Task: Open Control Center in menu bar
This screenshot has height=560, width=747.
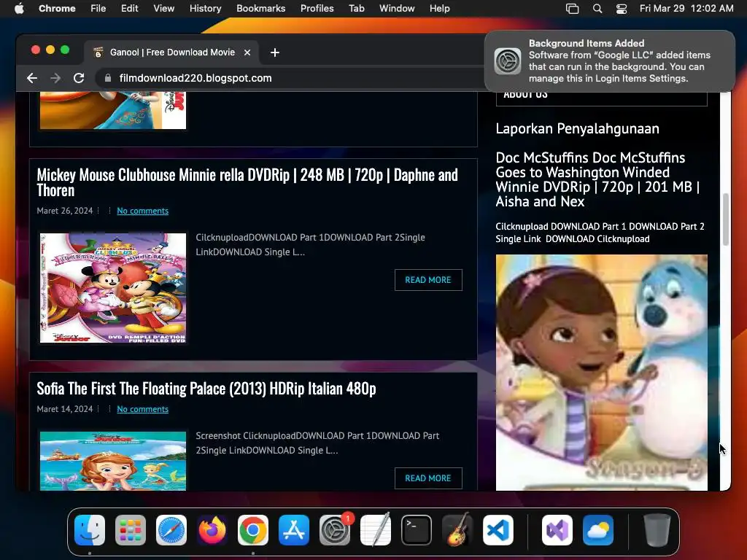Action: click(x=622, y=8)
